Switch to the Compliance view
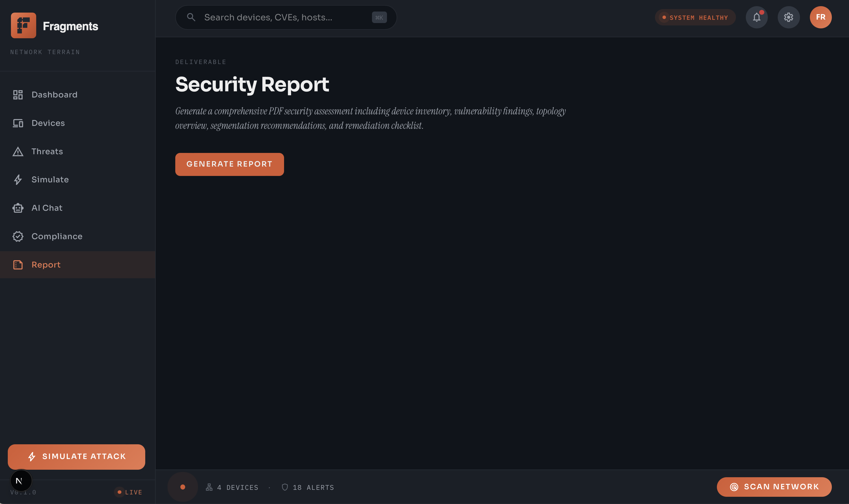Screen dimensions: 849x504 tap(57, 236)
